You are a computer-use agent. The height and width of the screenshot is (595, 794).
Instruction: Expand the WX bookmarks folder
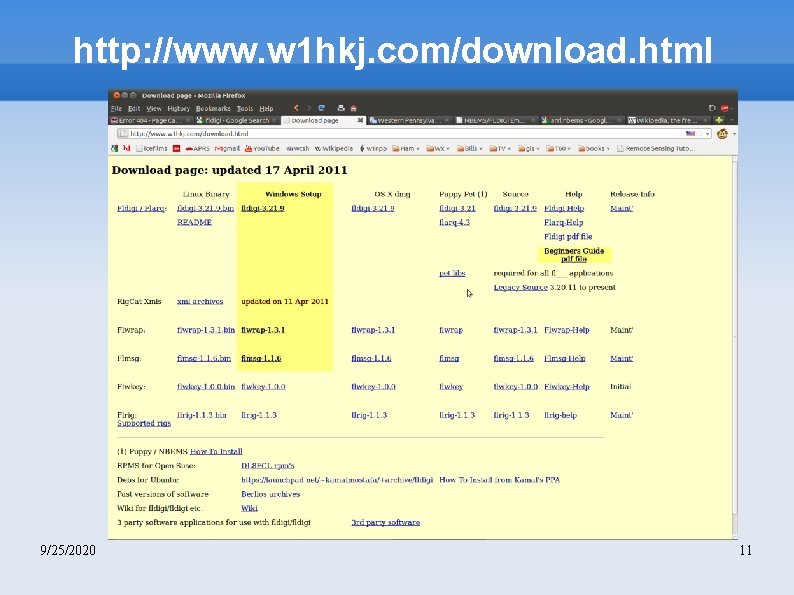(x=438, y=148)
